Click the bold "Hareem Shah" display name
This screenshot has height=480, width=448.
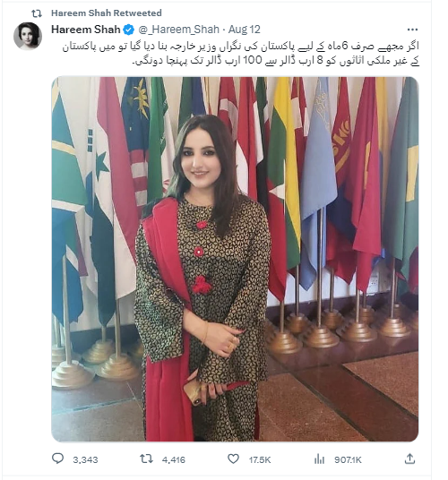click(x=86, y=30)
